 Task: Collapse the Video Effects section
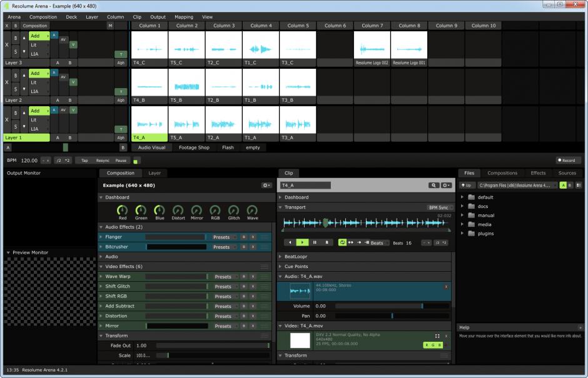(101, 266)
